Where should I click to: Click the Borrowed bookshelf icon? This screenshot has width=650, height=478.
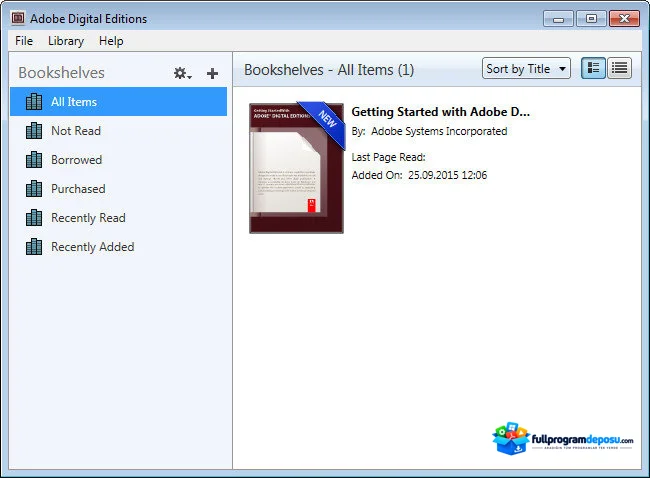click(34, 160)
